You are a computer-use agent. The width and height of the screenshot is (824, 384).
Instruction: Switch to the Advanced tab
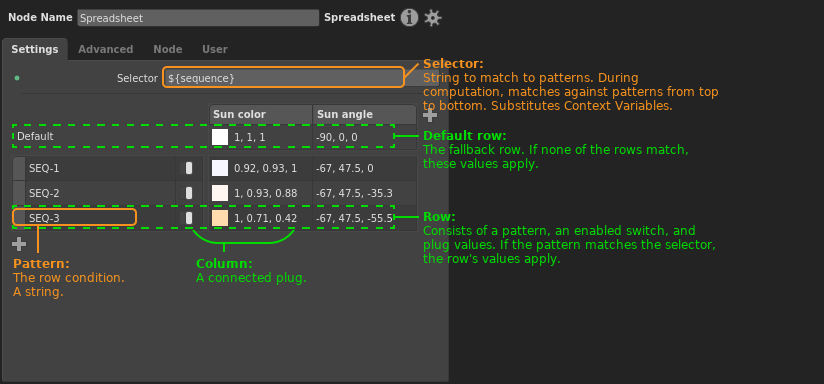(106, 49)
